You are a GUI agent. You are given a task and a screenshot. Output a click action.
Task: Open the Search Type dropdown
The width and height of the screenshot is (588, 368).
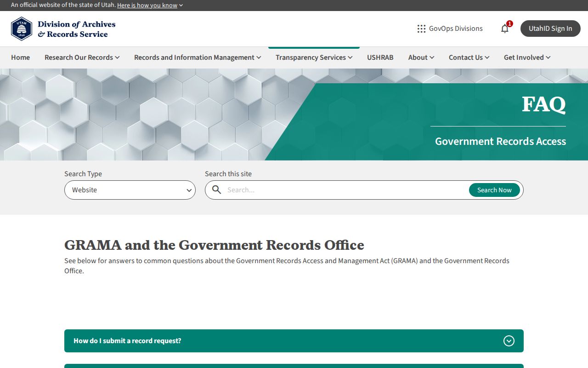[x=130, y=190]
